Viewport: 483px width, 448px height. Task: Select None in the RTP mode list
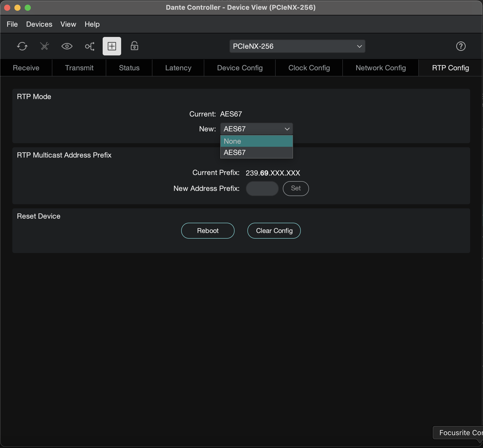point(256,141)
